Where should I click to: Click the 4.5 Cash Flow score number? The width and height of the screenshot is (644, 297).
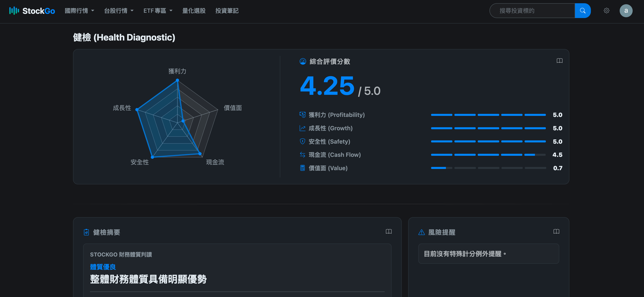click(557, 155)
